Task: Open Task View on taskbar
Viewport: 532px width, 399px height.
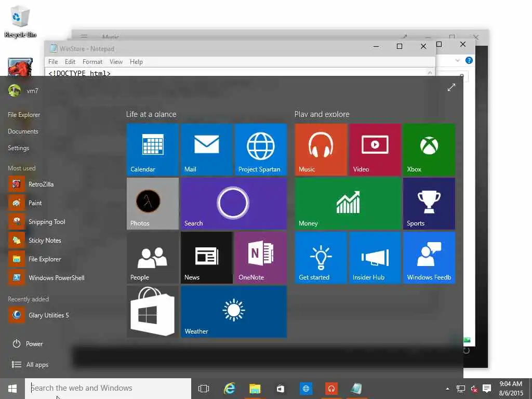Action: click(204, 389)
